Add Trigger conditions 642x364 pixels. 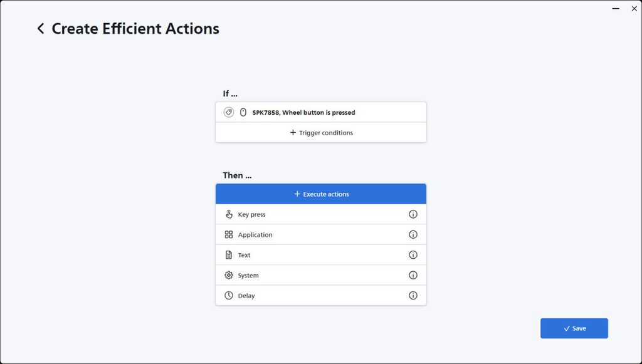[321, 133]
